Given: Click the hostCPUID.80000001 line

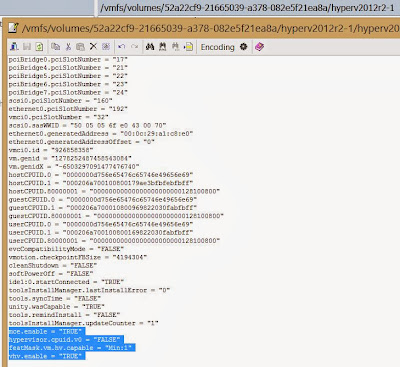Looking at the screenshot, I should click(x=114, y=191).
